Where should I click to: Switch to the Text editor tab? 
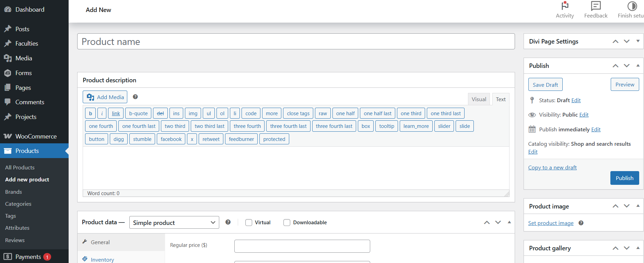501,99
